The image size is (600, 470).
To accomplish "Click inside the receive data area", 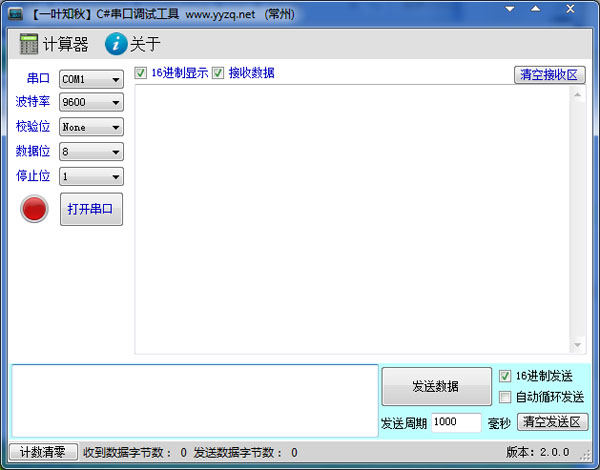I will [352, 219].
